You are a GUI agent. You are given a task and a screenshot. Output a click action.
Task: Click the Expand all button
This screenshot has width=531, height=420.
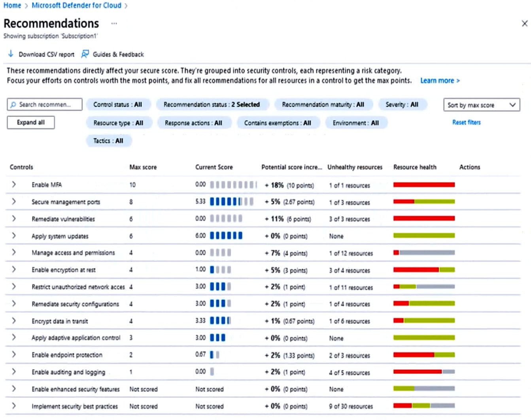31,122
